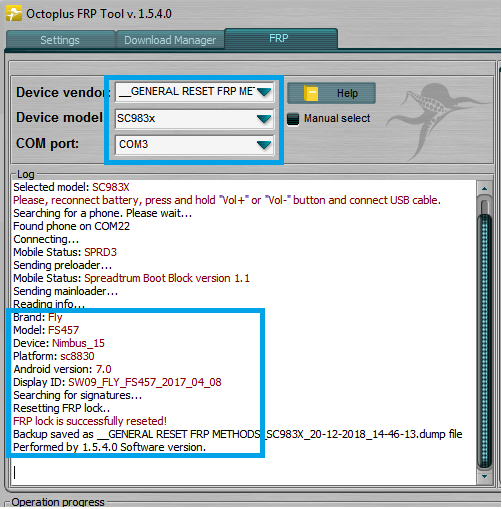Click the 'Platform: sc8830' log line
Screen dimensions: 502x509
point(54,356)
